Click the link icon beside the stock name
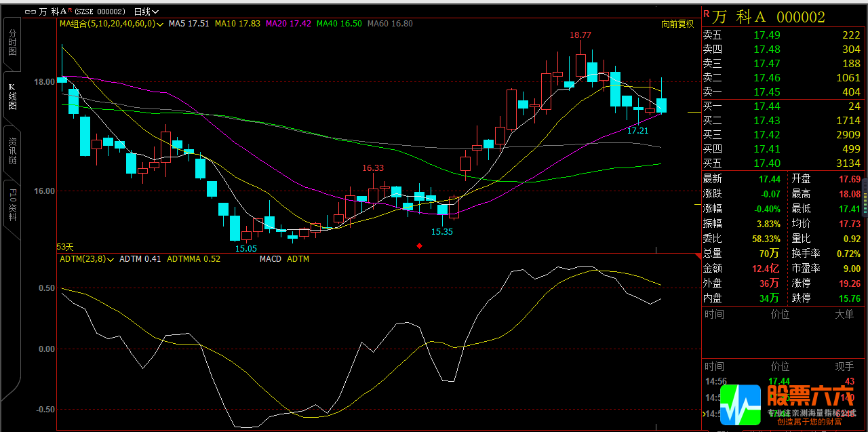Image resolution: width=868 pixels, height=432 pixels. pyautogui.click(x=31, y=12)
